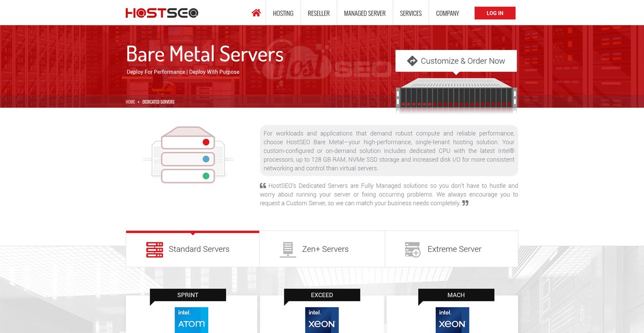
Task: Click the red home icon in navigation
Action: point(256,13)
